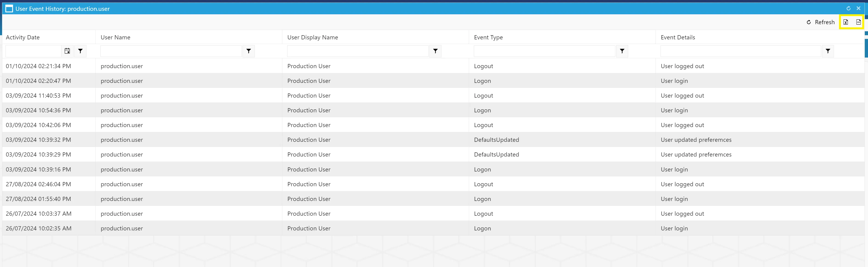Viewport: 868px width, 267px height.
Task: Close the User Event History window
Action: tap(858, 9)
